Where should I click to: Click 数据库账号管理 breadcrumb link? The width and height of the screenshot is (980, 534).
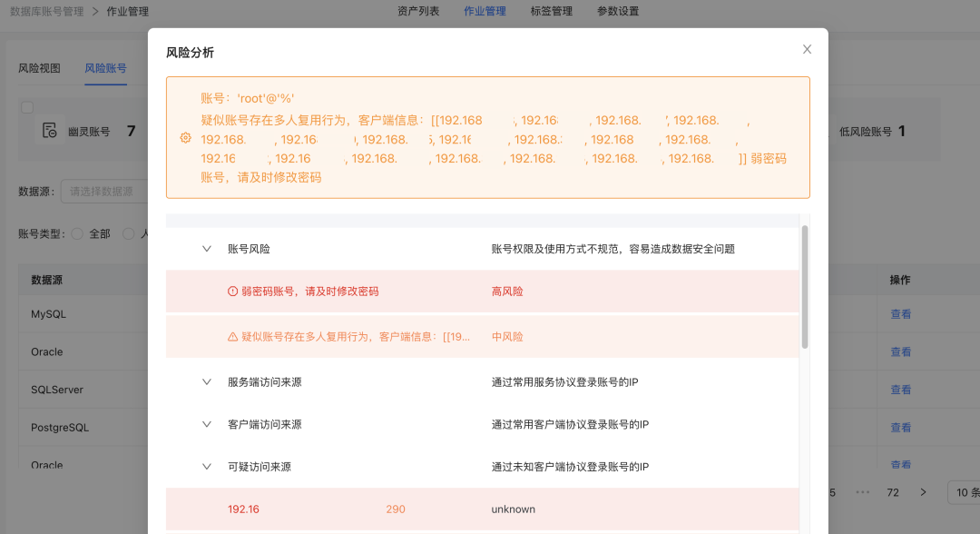[47, 11]
